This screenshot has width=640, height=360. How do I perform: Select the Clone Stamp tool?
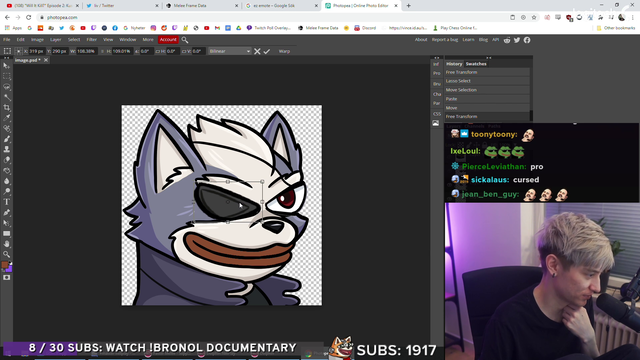[x=7, y=149]
